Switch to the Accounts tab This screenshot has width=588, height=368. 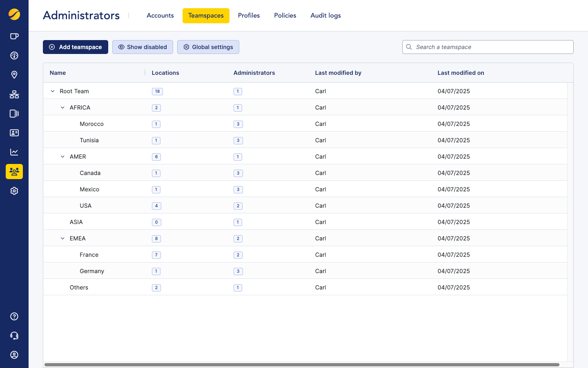160,15
